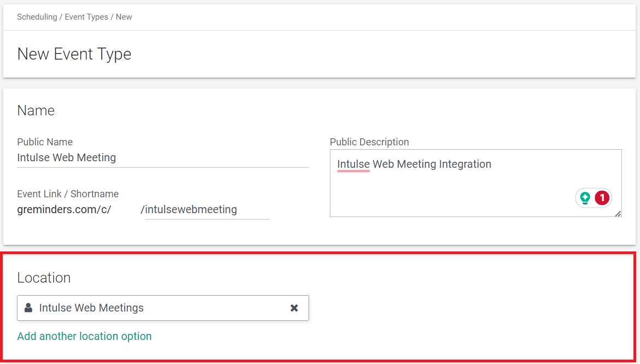Screen dimensions: 640x364
Task: Edit the intulsewebmeeting shortname field
Action: click(x=207, y=209)
